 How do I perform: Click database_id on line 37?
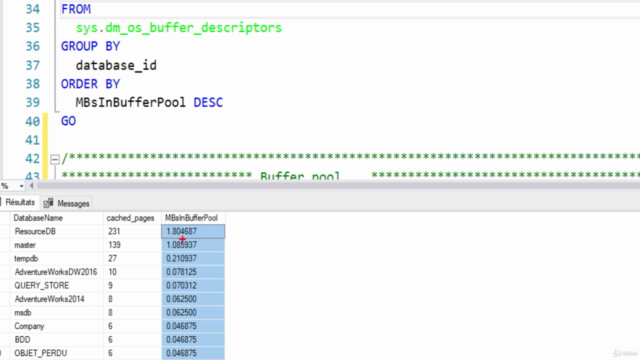pyautogui.click(x=116, y=65)
